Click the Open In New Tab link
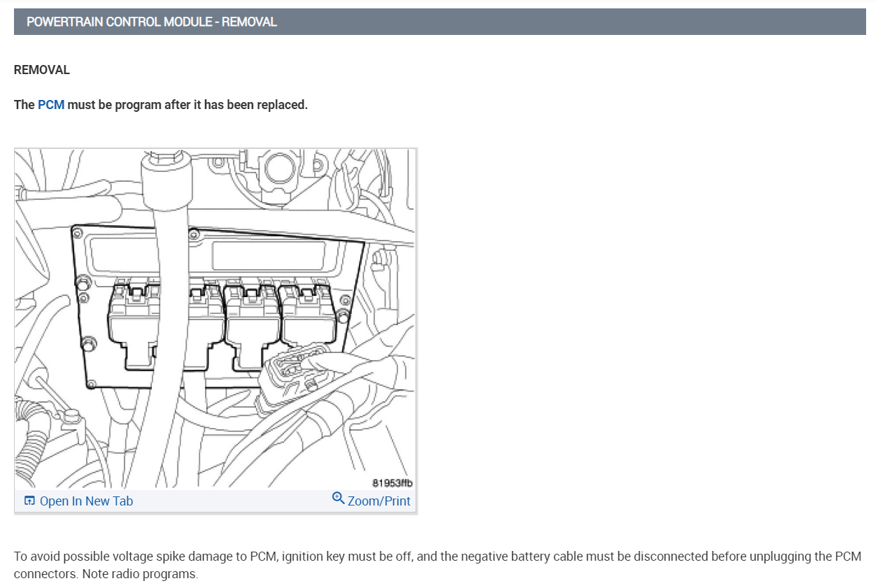Viewport: 878px width, 588px height. click(86, 501)
